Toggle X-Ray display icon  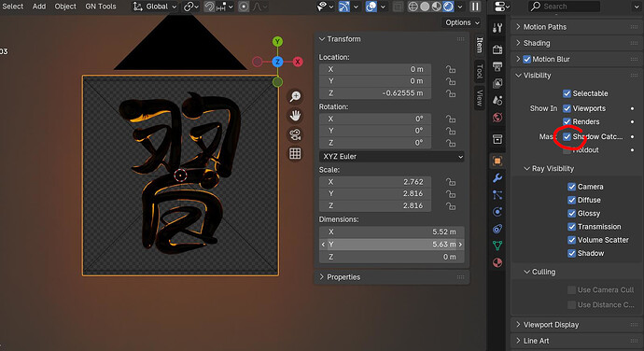point(398,7)
